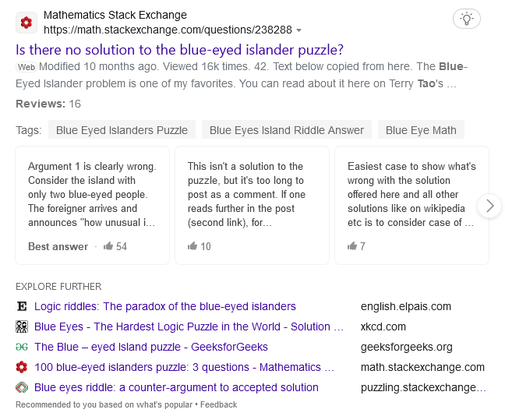Click thumbs-up icon on best answer card

tap(108, 246)
